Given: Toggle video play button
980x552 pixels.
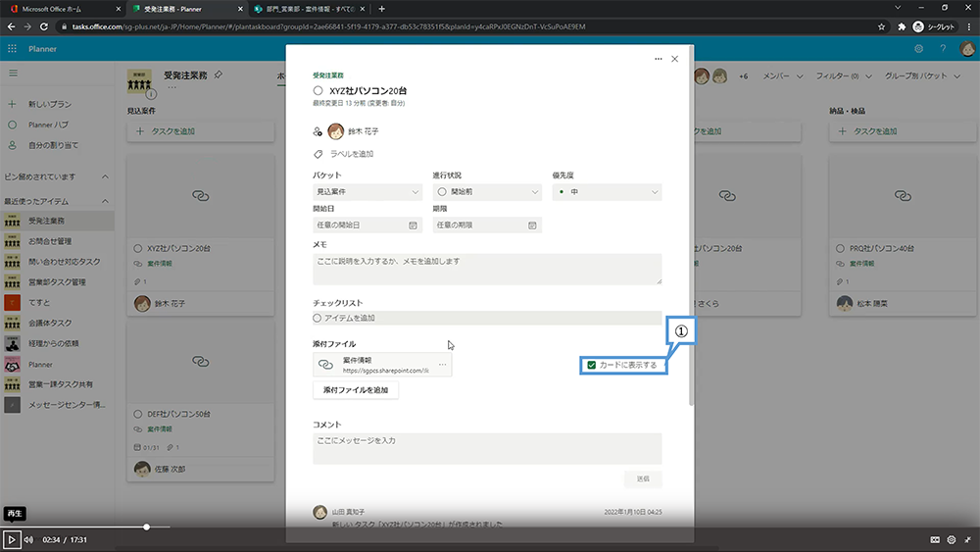Looking at the screenshot, I should click(x=11, y=539).
